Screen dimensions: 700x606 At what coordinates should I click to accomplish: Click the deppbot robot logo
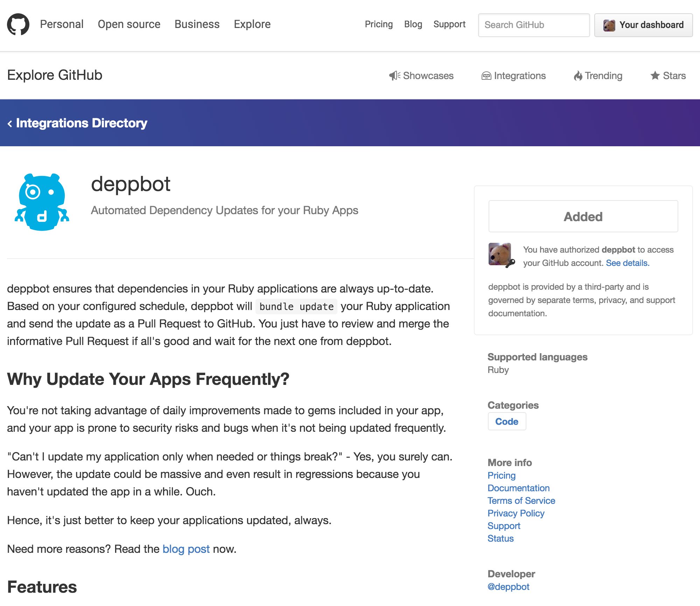42,202
